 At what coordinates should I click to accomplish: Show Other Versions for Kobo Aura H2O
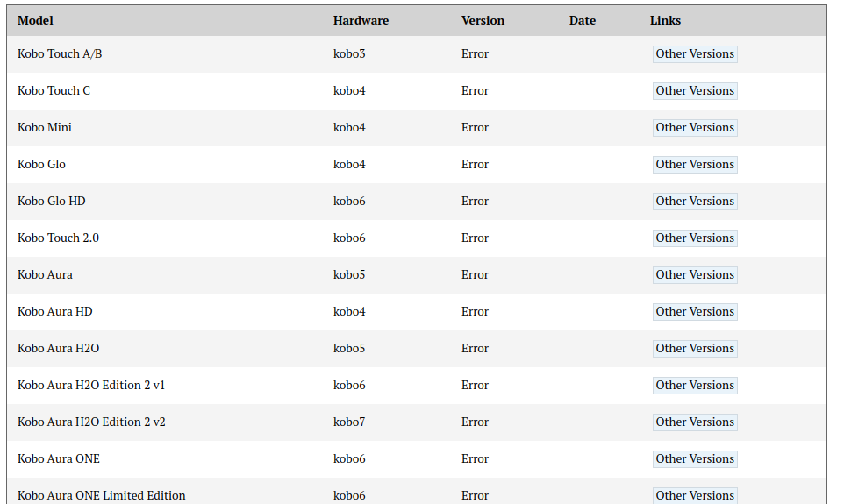tap(695, 349)
